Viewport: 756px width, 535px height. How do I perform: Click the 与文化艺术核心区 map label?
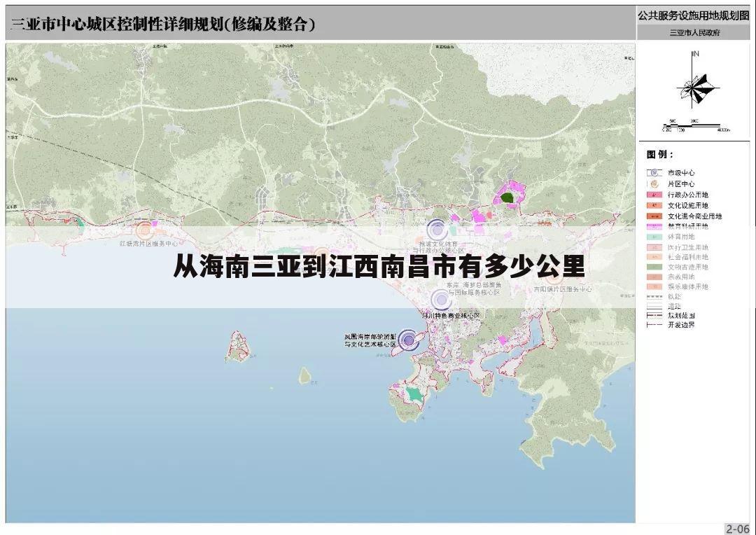pyautogui.click(x=370, y=345)
